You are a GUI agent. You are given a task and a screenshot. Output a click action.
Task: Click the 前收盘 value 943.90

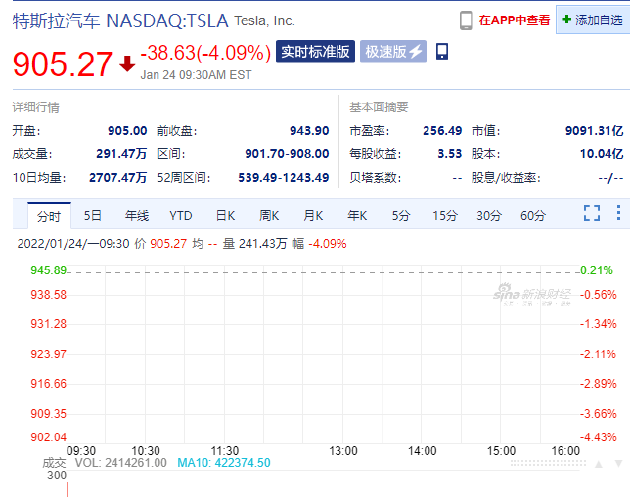(309, 131)
